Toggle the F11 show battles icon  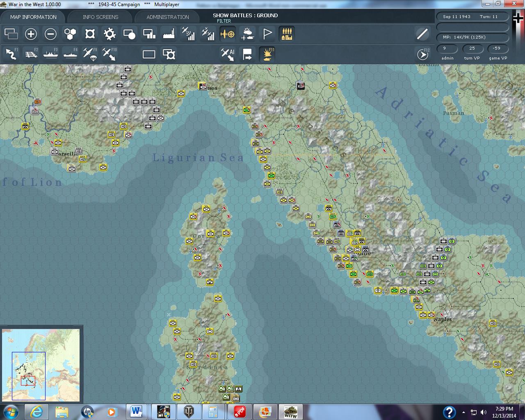267,54
